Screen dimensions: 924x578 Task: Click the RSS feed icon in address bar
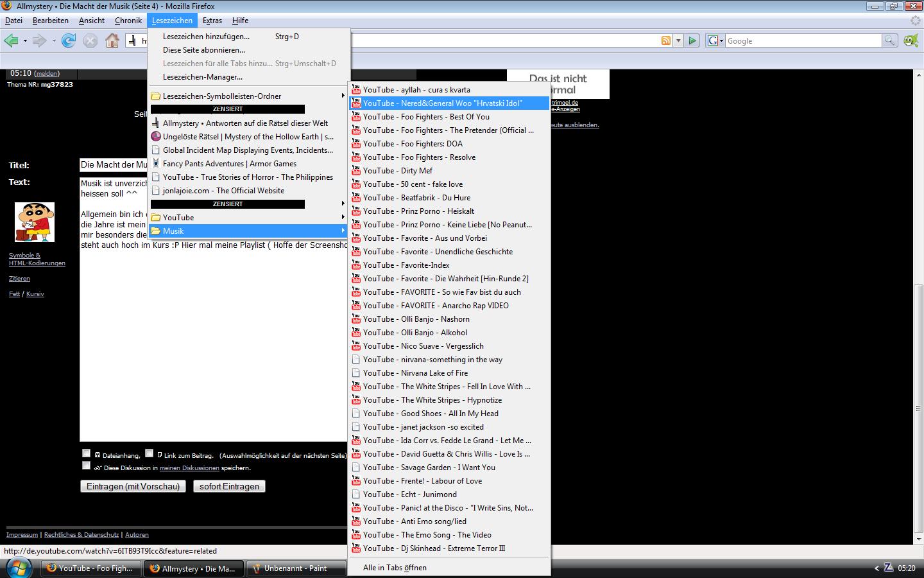666,40
